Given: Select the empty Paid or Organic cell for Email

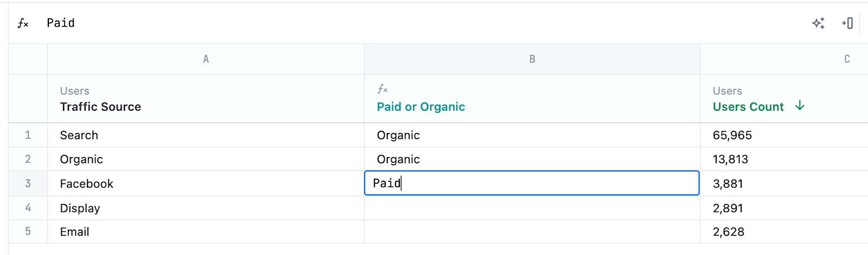Looking at the screenshot, I should pyautogui.click(x=532, y=232).
